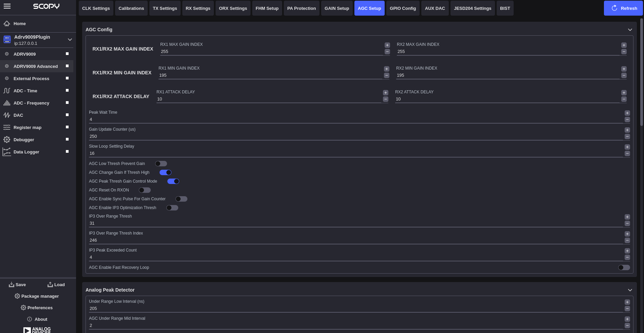Click the IP3 Over Range Thresh Index field
644x333 pixels.
click(356, 240)
